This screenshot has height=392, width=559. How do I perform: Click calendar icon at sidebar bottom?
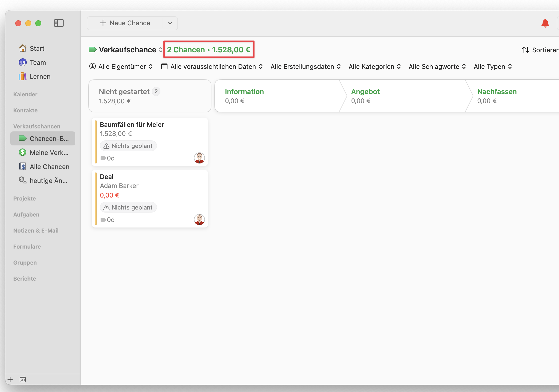coord(23,379)
